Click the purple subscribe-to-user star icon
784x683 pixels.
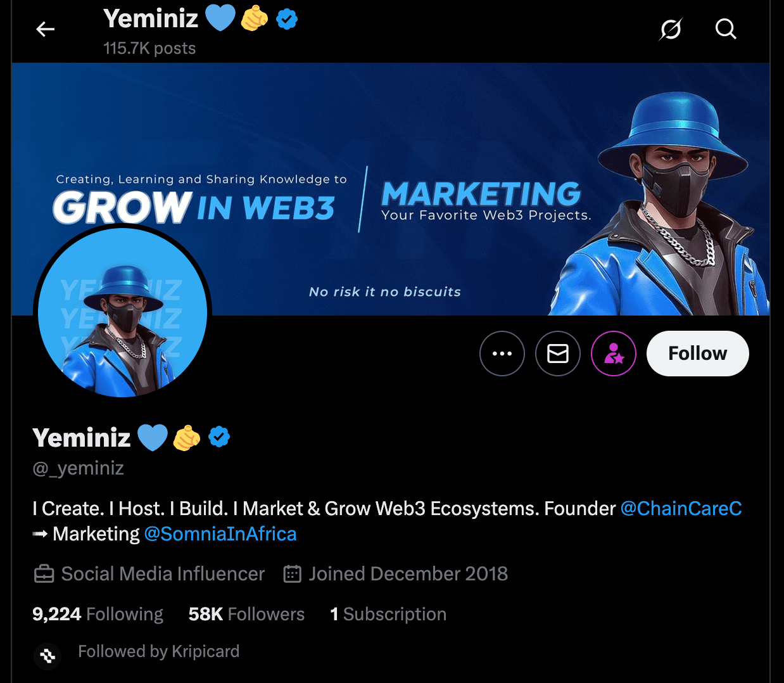(614, 354)
